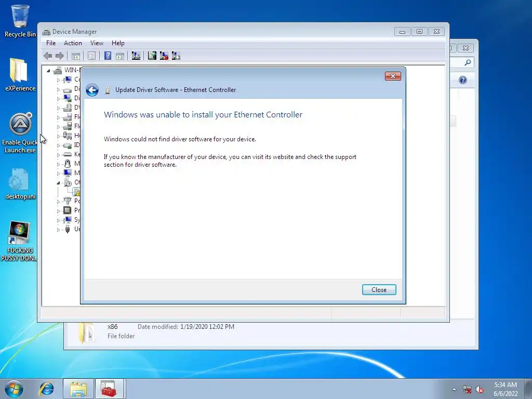The image size is (532, 399).
Task: Collapse the WIN- computer root node
Action: pyautogui.click(x=48, y=71)
